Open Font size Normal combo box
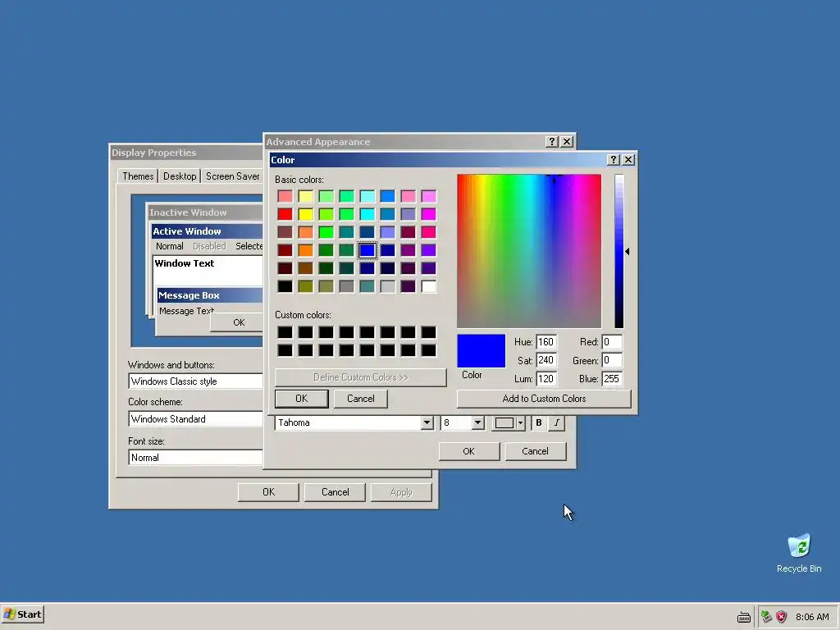The width and height of the screenshot is (840, 630). pos(195,458)
